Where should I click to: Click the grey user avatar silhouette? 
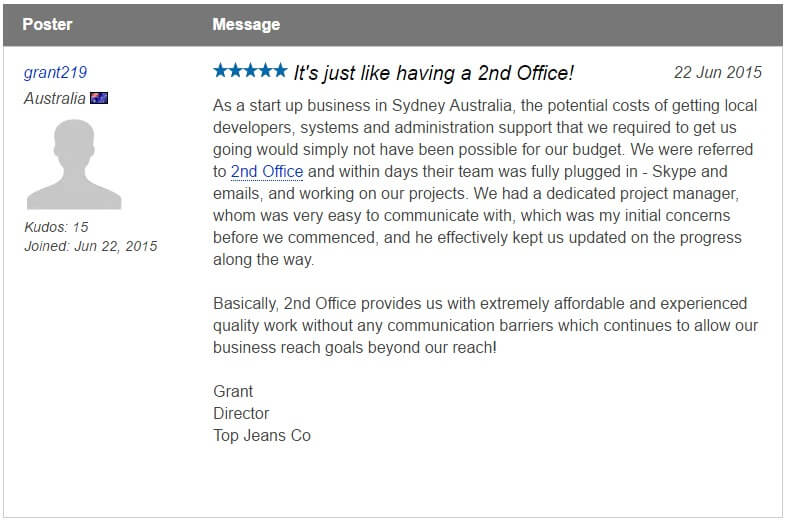click(x=73, y=164)
